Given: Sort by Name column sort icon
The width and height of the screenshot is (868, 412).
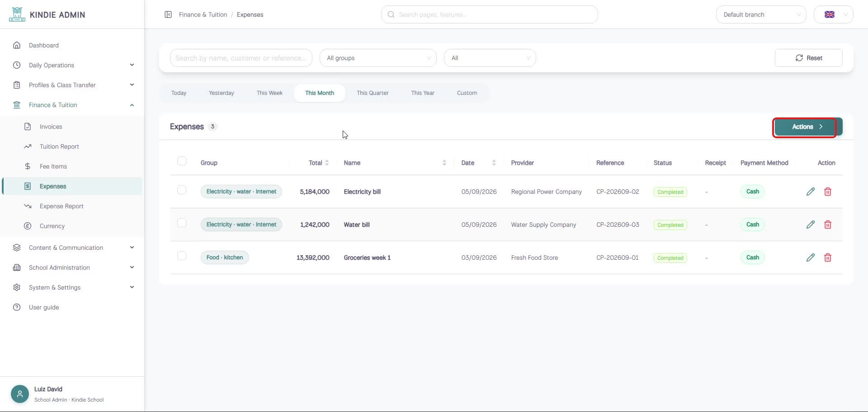Looking at the screenshot, I should (x=444, y=163).
